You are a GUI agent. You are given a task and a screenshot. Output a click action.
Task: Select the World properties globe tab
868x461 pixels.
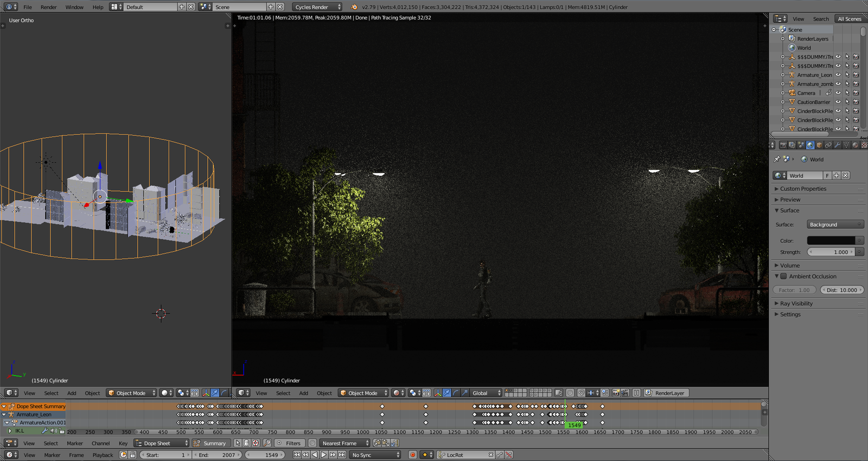tap(810, 145)
